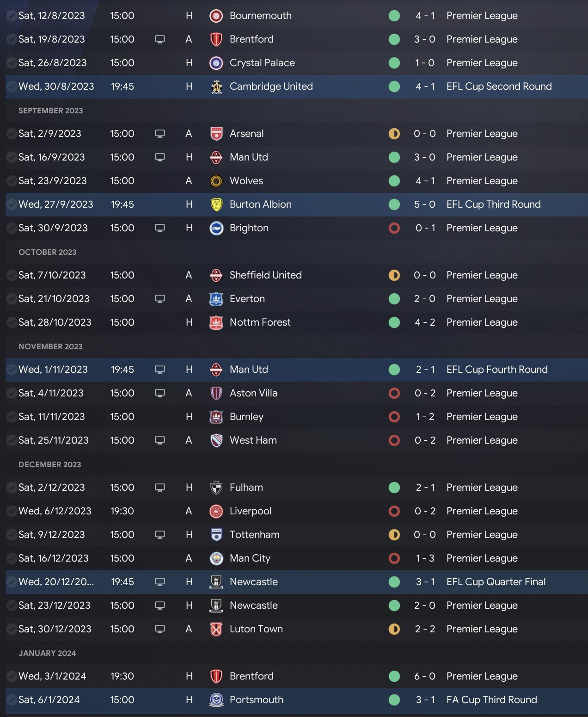This screenshot has width=588, height=717.
Task: Collapse the SEPTEMBER 2023 section header
Action: click(51, 111)
